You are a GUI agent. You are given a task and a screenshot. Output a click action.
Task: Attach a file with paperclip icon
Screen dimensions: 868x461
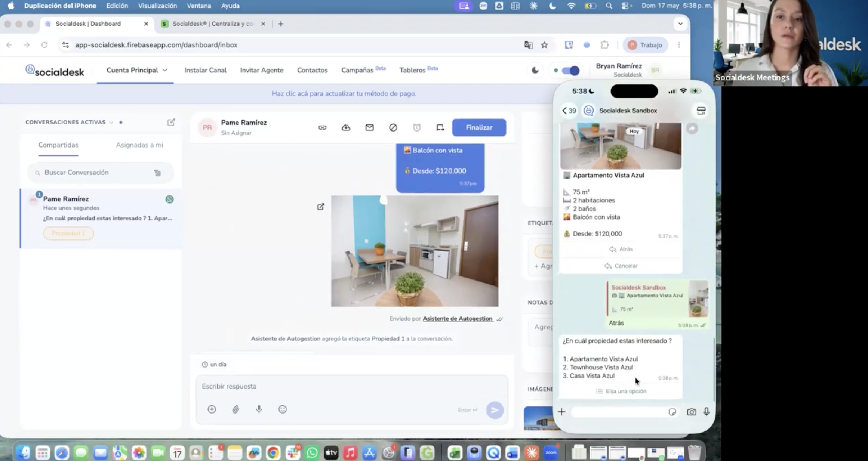pos(236,409)
